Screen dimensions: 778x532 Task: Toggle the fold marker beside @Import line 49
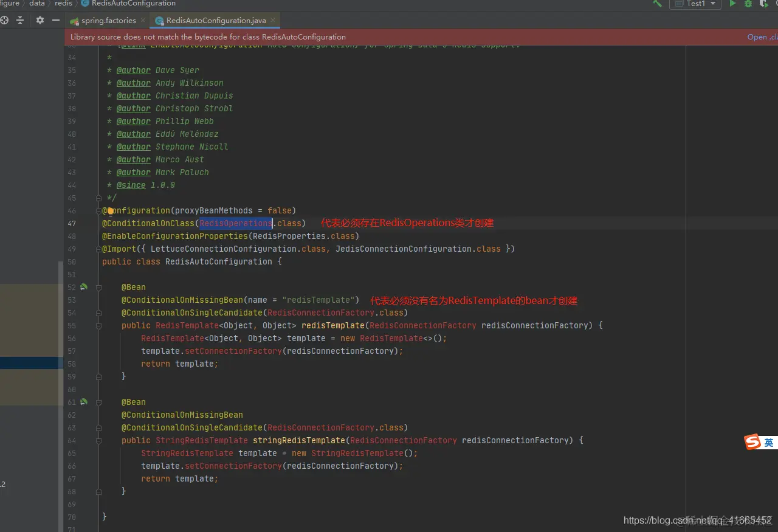(x=98, y=249)
